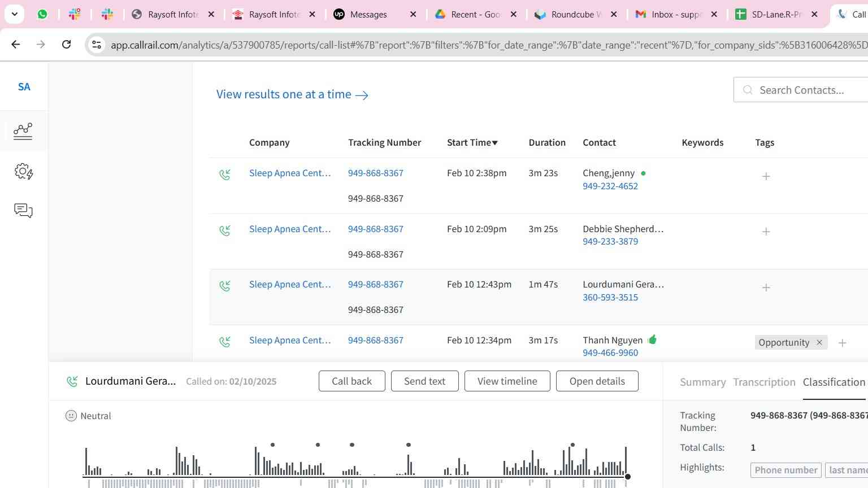Click inbound call icon for Lourdumani row in table
Viewport: 868px width, 488px height.
[x=225, y=286]
